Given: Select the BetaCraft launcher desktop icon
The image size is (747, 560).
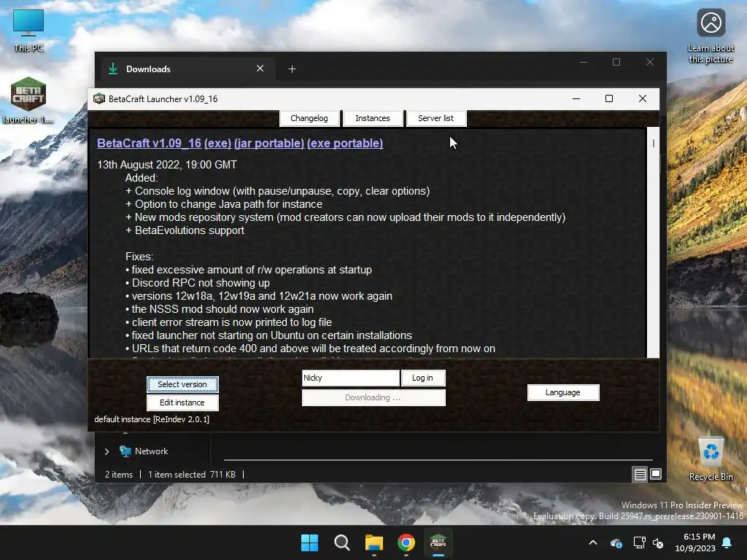Looking at the screenshot, I should 28,101.
